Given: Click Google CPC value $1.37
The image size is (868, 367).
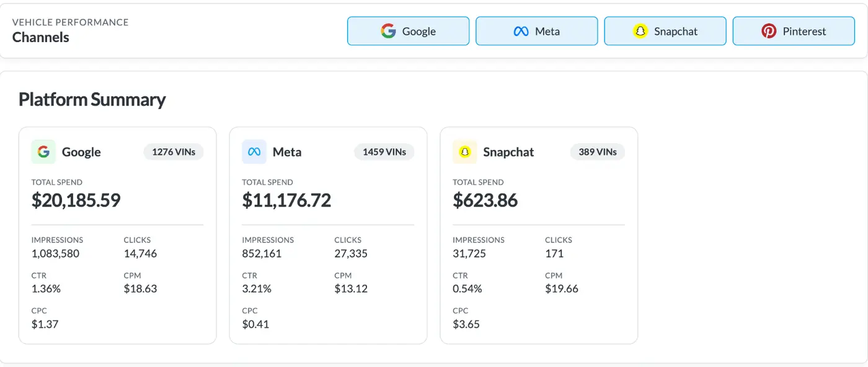Looking at the screenshot, I should pos(45,324).
